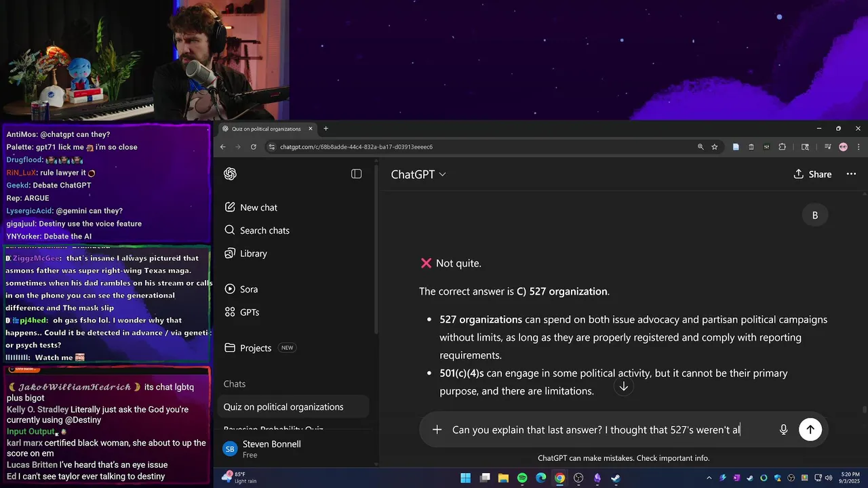The image size is (868, 488).
Task: Open OBS Studio from the taskbar
Action: 578,478
